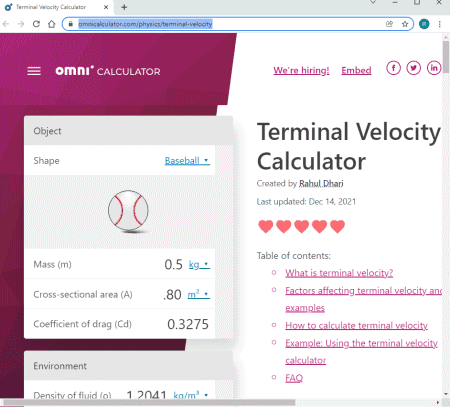Image resolution: width=450 pixels, height=407 pixels.
Task: Edit the fluid density value 1.2041
Action: click(146, 395)
